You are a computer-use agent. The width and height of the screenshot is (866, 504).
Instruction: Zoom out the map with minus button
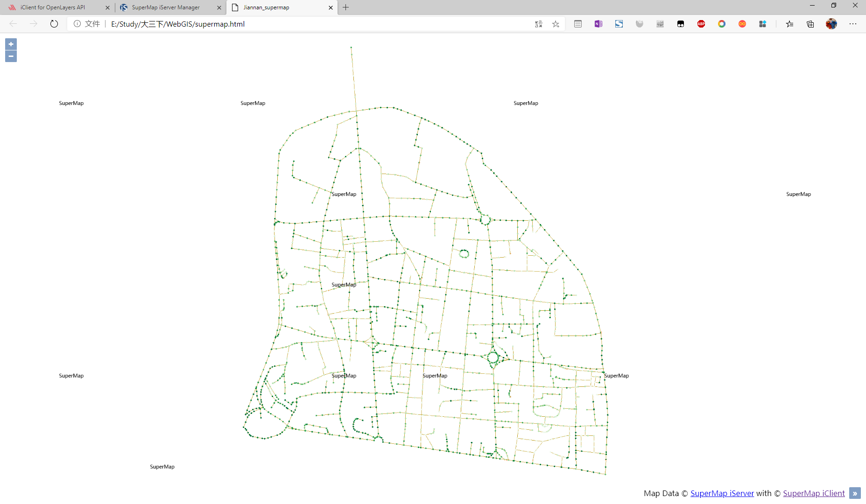tap(11, 56)
